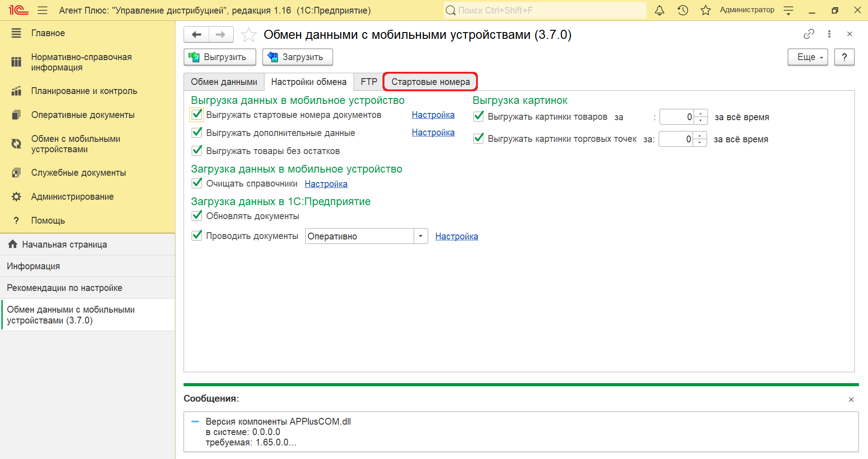Viewport: 868px width, 459px height.
Task: Increase картинки товаров days stepper
Action: click(701, 113)
